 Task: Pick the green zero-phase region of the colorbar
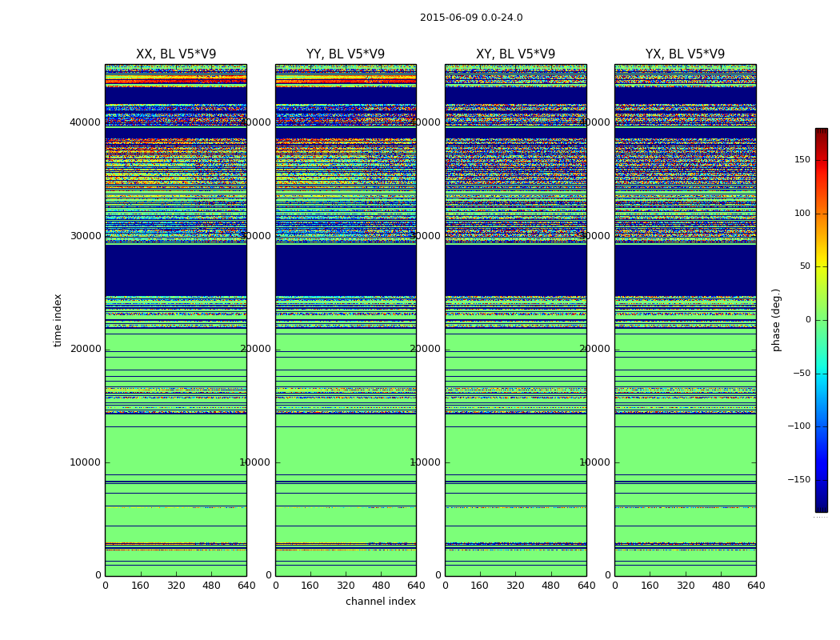point(821,320)
